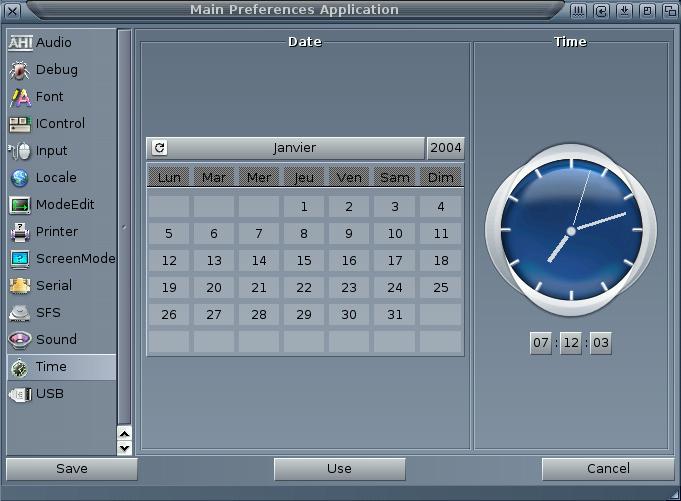Click the seconds field showing 03
The image size is (681, 501).
601,343
